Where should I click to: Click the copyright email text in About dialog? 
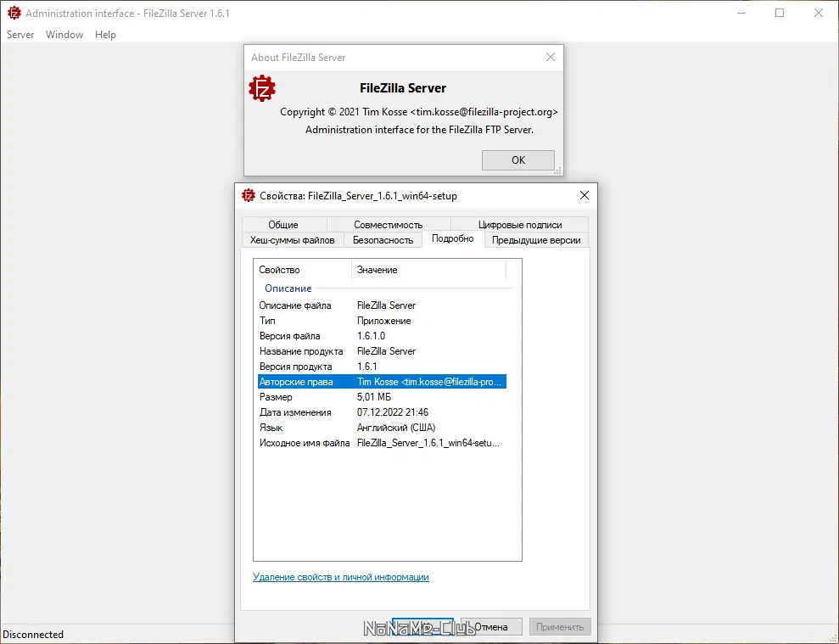[484, 112]
